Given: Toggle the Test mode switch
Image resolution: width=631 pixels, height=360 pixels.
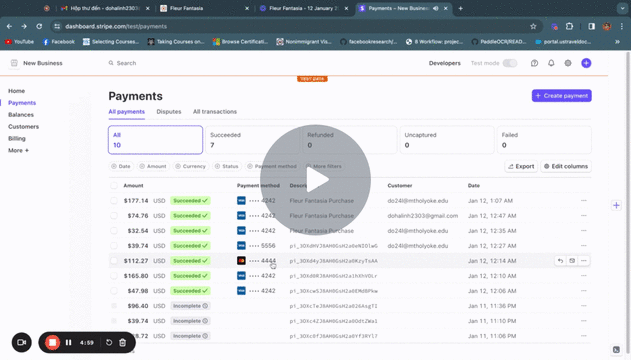Looking at the screenshot, I should (x=510, y=63).
